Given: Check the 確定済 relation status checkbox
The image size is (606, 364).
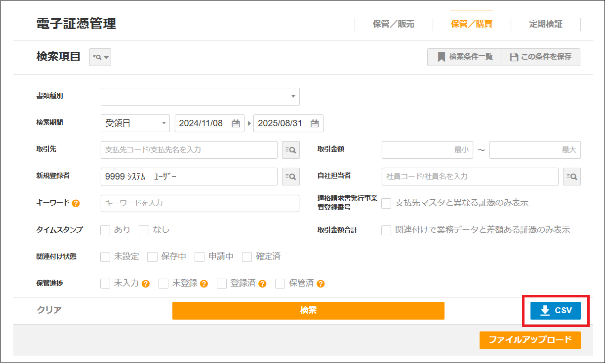Looking at the screenshot, I should 247,257.
